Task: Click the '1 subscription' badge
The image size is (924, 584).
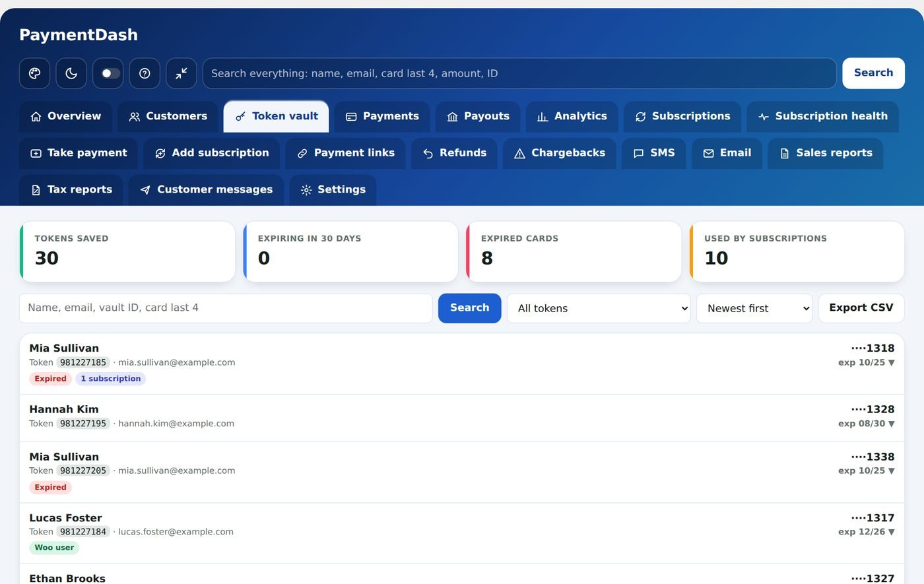Action: [x=111, y=379]
